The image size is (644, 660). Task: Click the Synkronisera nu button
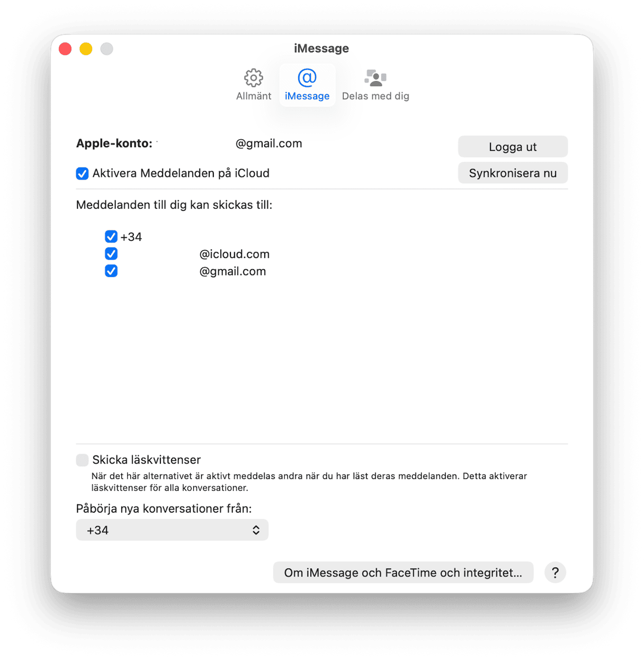(513, 173)
